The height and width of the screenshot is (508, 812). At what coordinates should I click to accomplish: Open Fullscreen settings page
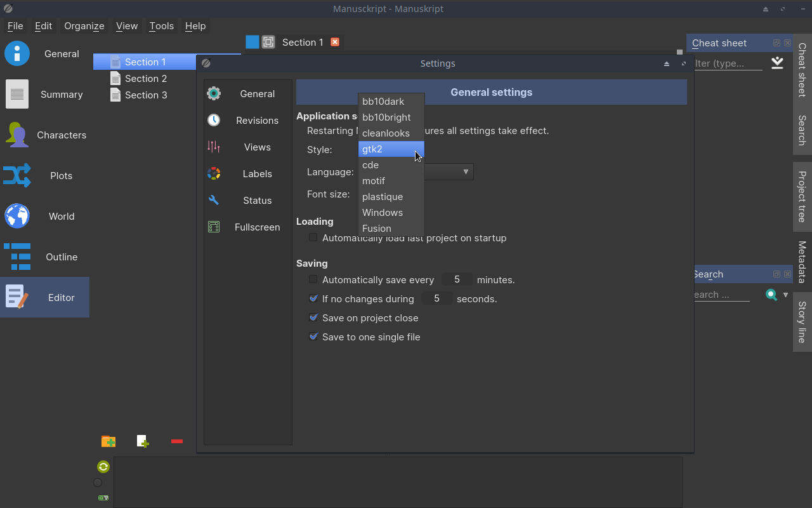(247, 227)
